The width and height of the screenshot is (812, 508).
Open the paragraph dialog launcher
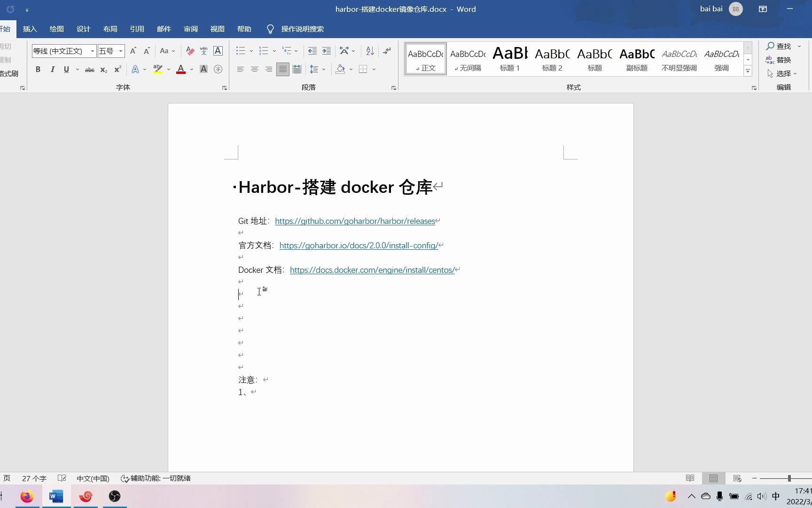[394, 88]
